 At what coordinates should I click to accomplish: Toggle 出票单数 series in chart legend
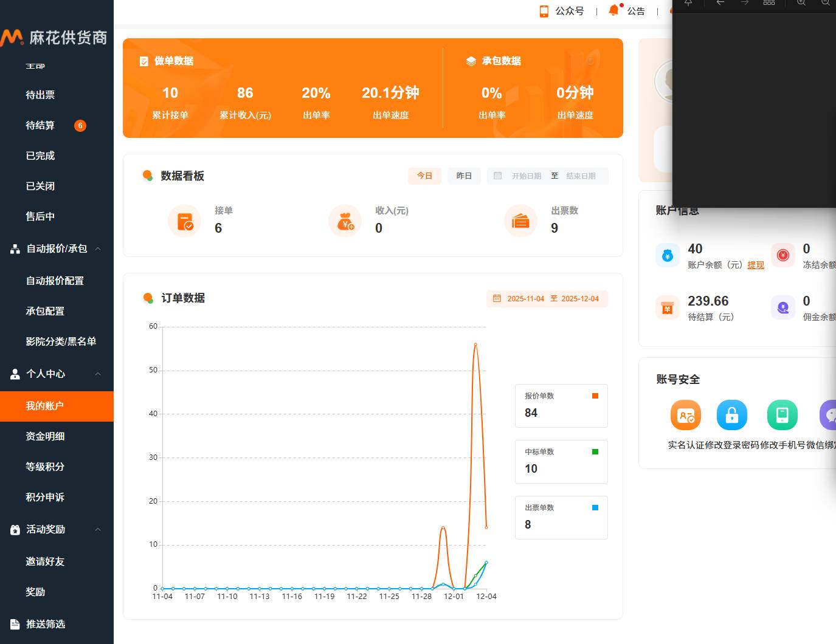click(595, 508)
